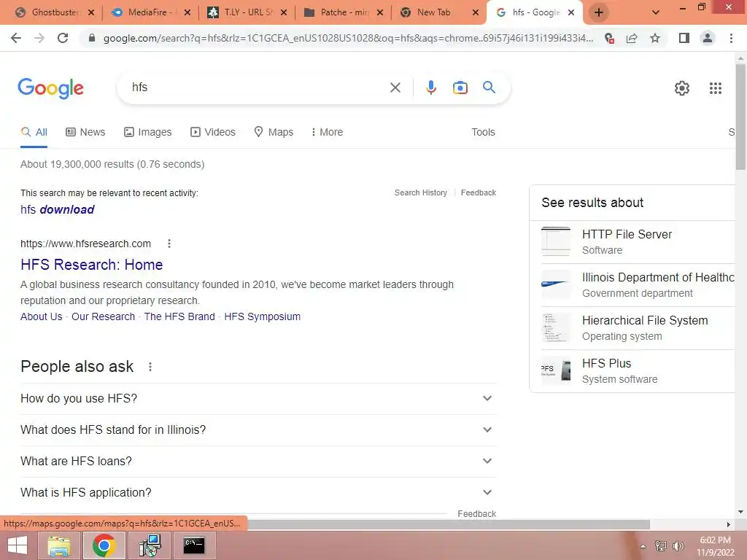Open the side panel icon

click(684, 38)
